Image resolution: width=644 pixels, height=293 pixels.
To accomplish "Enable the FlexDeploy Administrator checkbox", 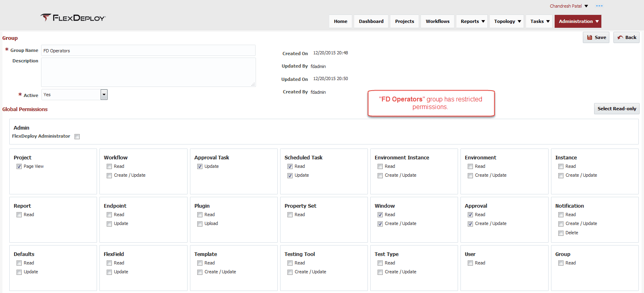I will 77,136.
